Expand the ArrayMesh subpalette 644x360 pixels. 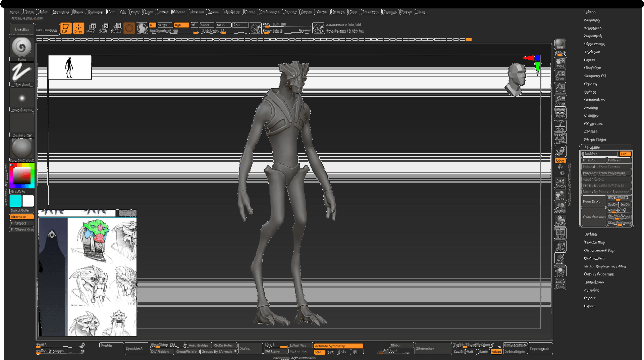[x=593, y=28]
